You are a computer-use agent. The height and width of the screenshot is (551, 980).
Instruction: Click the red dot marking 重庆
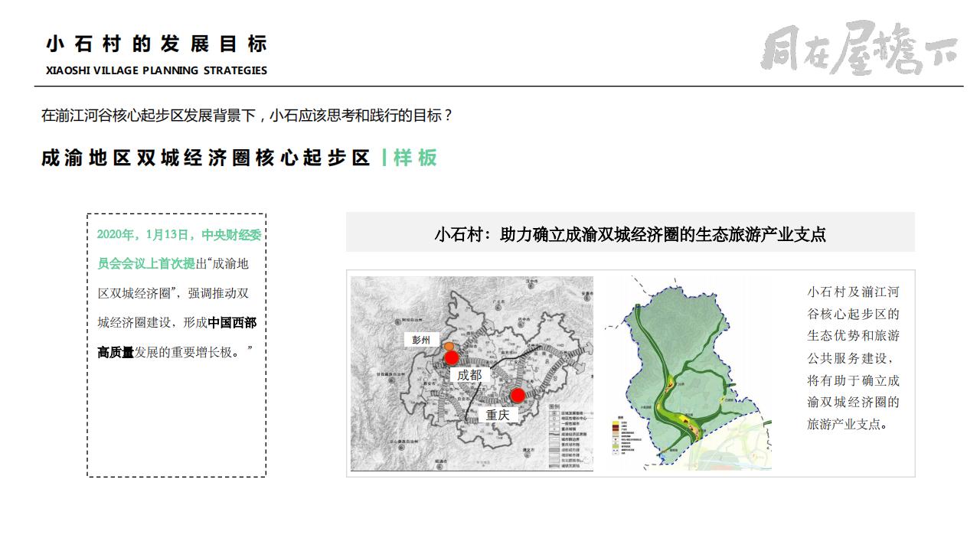[518, 396]
